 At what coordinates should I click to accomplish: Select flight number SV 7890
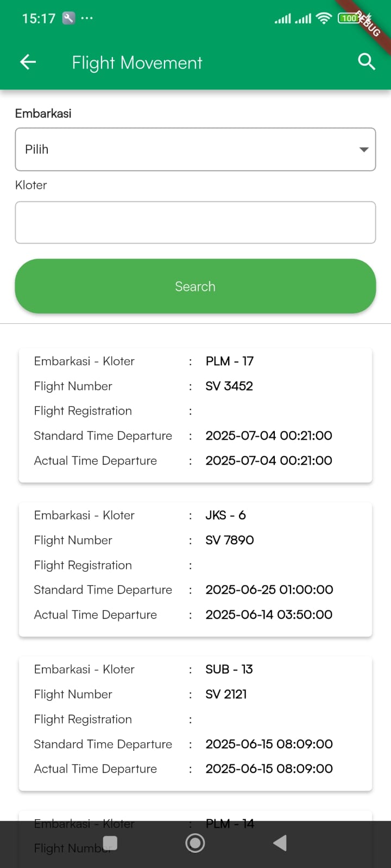coord(230,540)
